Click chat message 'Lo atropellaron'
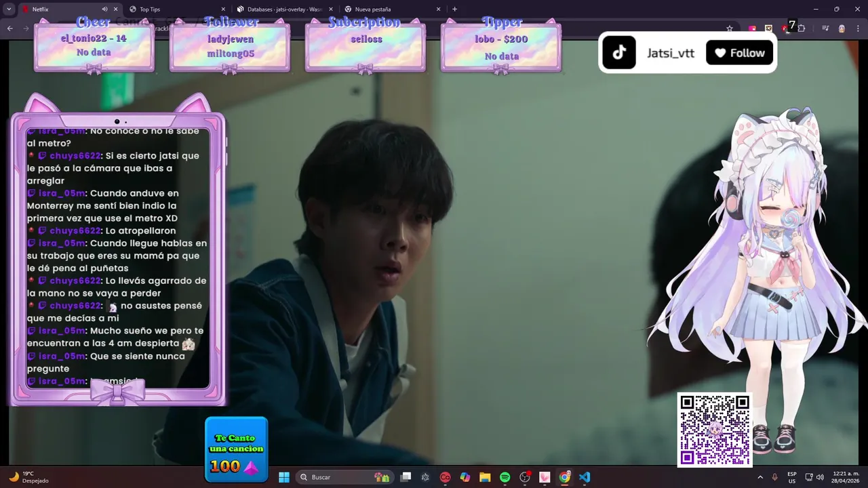Viewport: 868px width, 488px height. pos(102,230)
